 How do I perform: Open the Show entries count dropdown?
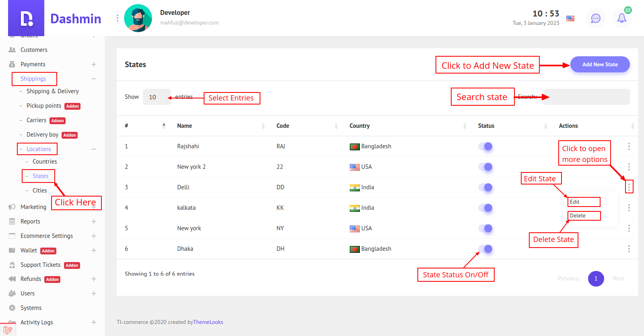pyautogui.click(x=157, y=97)
